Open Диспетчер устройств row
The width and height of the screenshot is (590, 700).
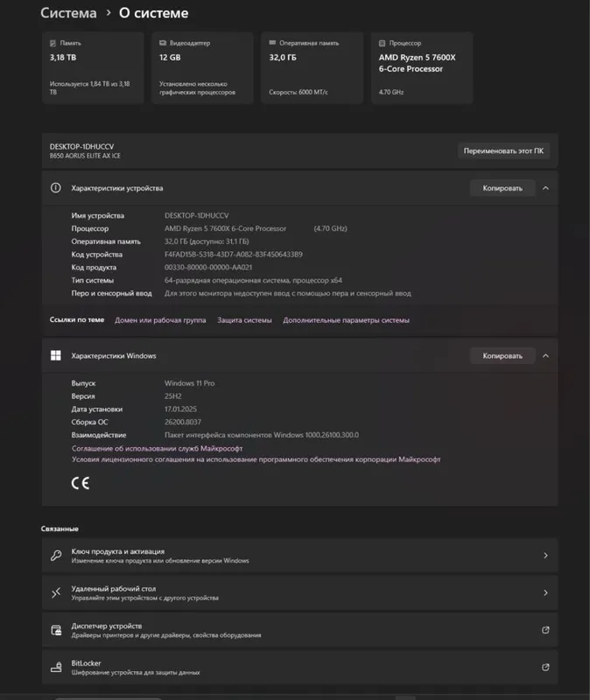pos(299,630)
